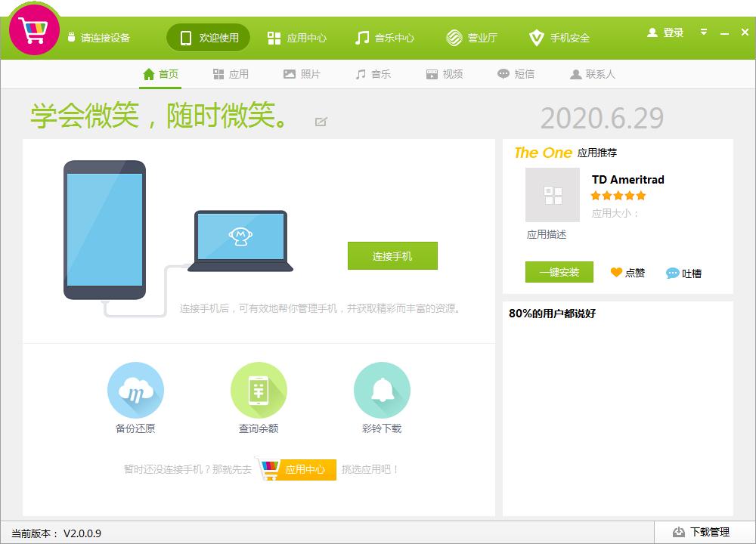
Task: Select the 联系人 contacts tab
Action: click(593, 74)
